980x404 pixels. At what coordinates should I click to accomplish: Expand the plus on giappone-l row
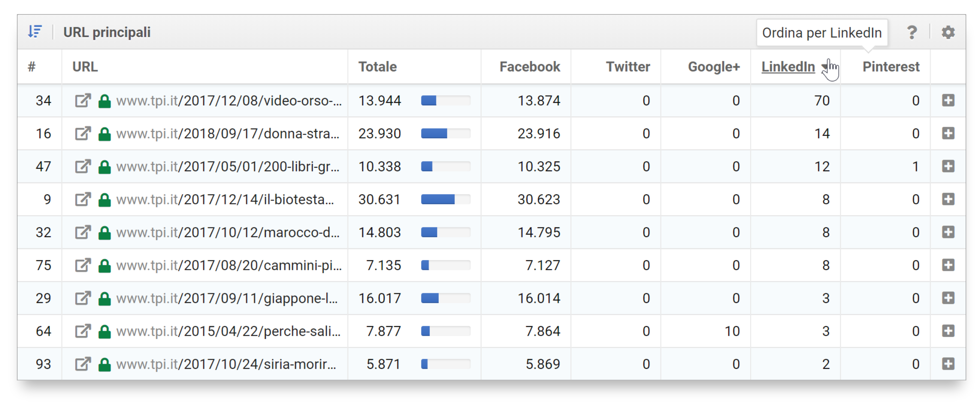click(948, 298)
